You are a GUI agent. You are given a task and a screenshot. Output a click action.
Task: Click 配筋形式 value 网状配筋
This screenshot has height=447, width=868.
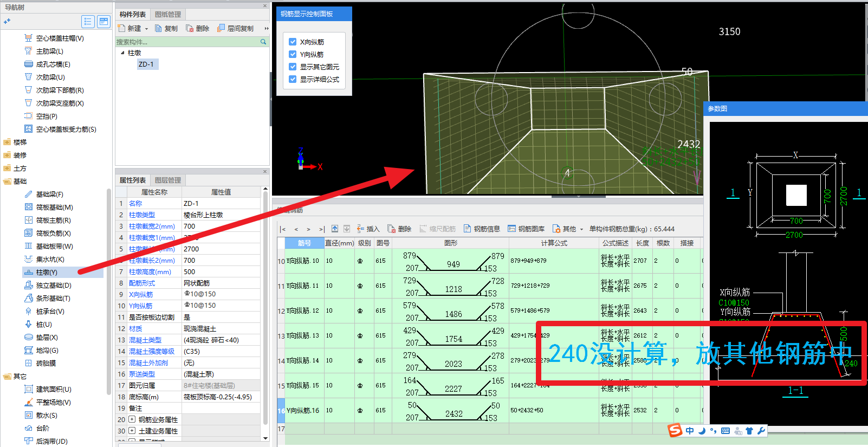[221, 283]
